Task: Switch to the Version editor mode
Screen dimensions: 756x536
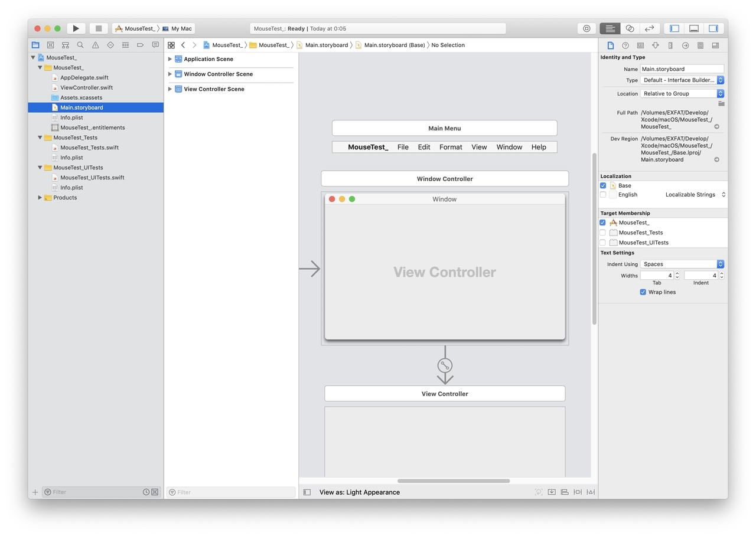Action: click(x=649, y=28)
